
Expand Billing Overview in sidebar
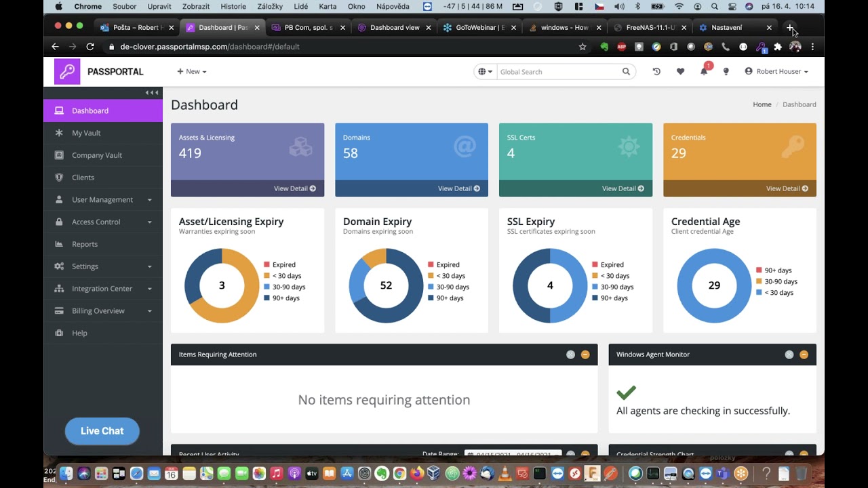pos(103,311)
